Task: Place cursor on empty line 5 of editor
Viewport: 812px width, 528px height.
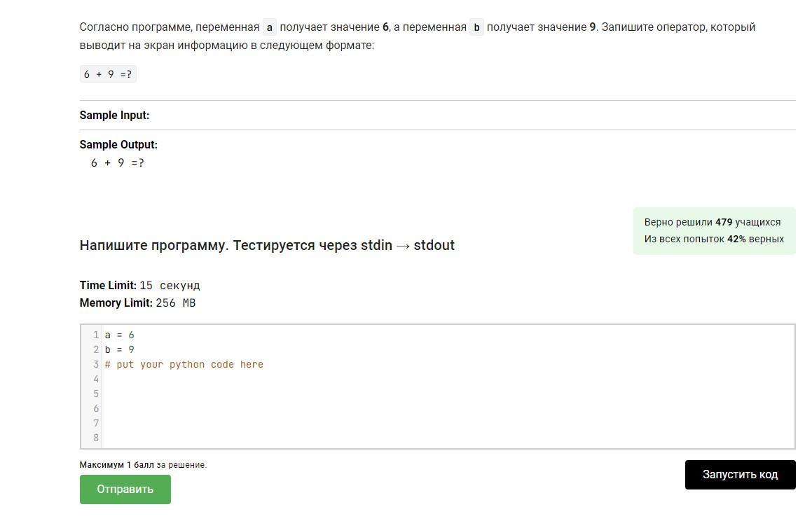Action: [x=448, y=394]
